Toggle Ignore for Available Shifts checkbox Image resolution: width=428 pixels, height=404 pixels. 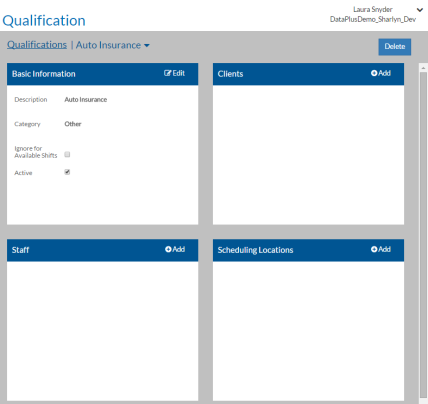coord(67,154)
